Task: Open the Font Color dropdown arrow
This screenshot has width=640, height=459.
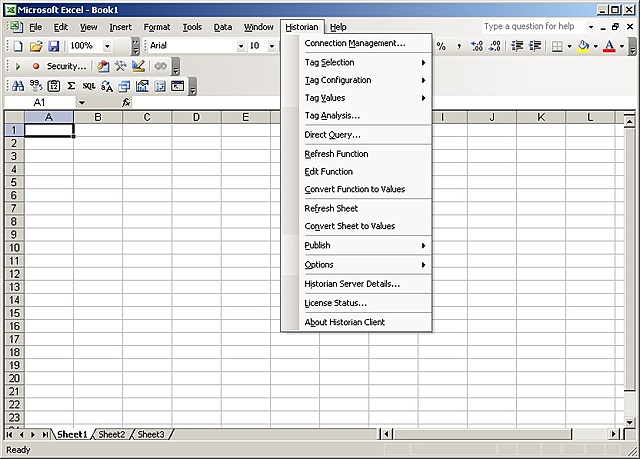Action: pos(622,47)
